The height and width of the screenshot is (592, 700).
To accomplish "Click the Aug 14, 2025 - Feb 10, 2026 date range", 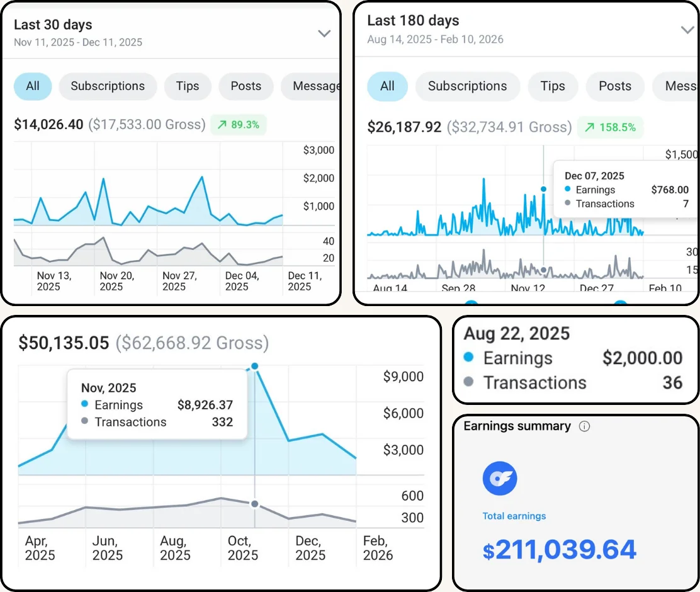I will click(435, 39).
